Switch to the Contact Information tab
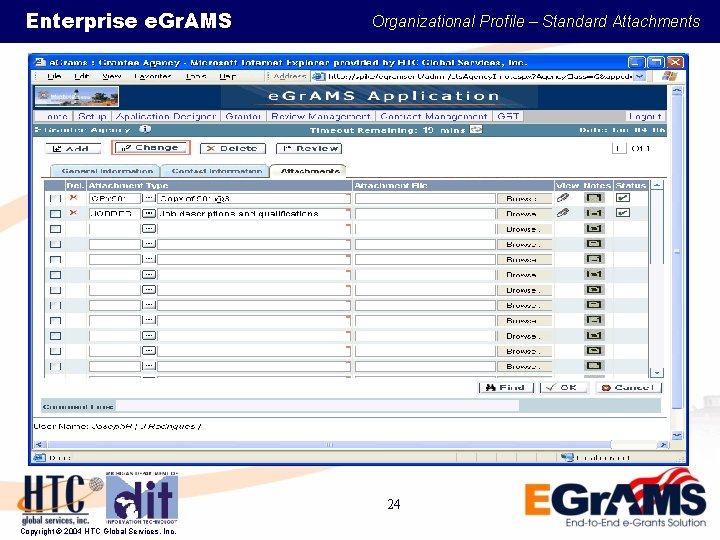720x540 pixels. 216,171
